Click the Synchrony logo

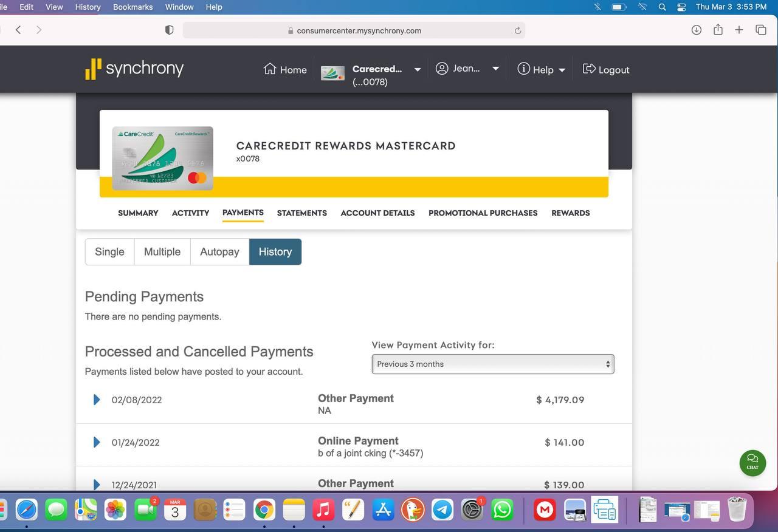click(x=134, y=69)
